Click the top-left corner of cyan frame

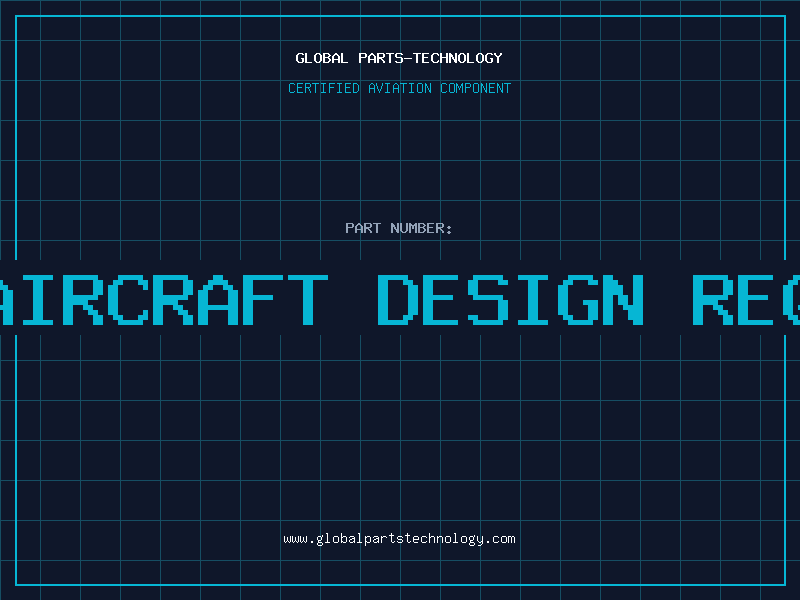(16, 16)
